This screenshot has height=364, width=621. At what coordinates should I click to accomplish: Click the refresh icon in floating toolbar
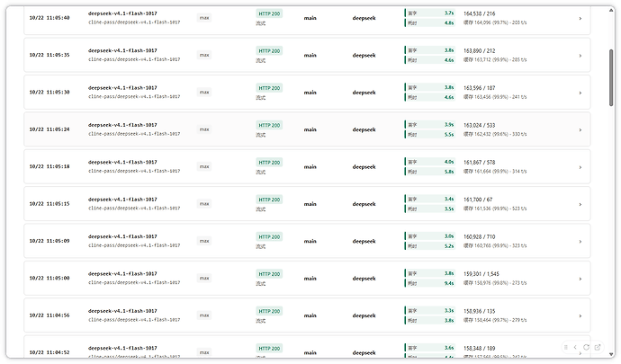tap(586, 348)
